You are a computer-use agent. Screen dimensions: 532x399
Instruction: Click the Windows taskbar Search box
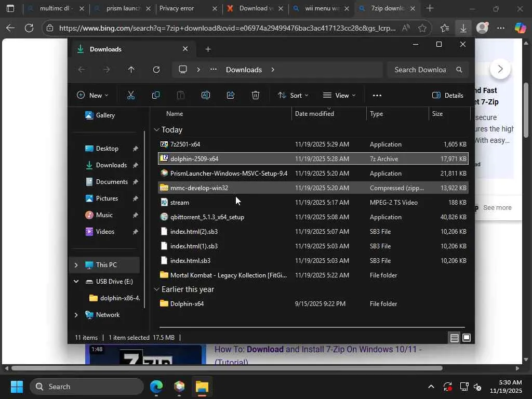coord(87,387)
